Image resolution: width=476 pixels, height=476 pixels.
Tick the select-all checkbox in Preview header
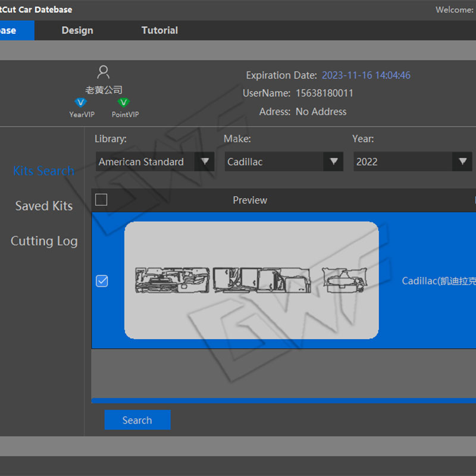[x=102, y=200]
